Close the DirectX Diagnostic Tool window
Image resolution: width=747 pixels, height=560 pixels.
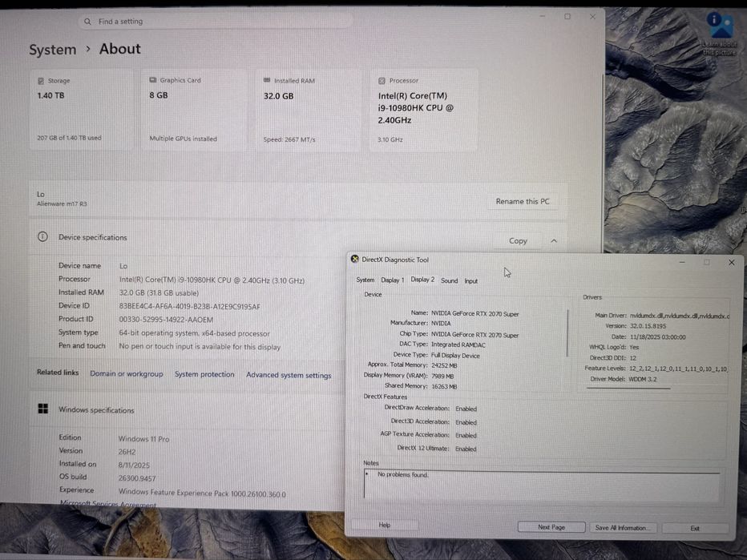click(x=731, y=263)
